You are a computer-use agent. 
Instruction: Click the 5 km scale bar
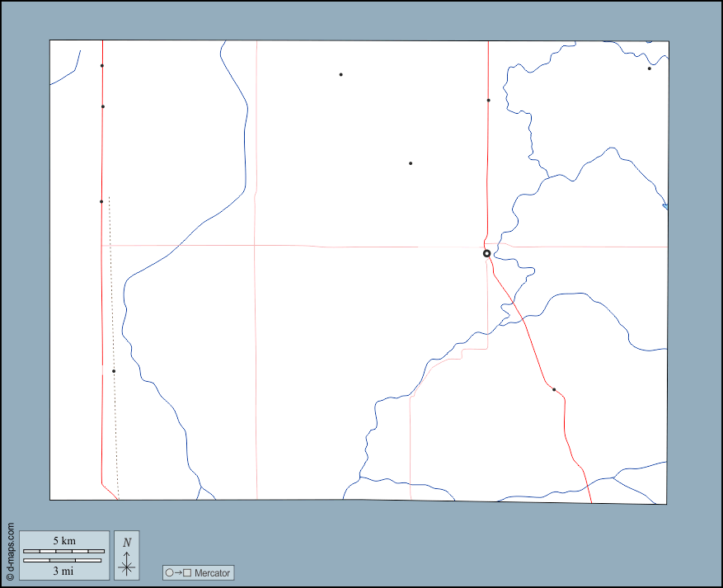[64, 550]
